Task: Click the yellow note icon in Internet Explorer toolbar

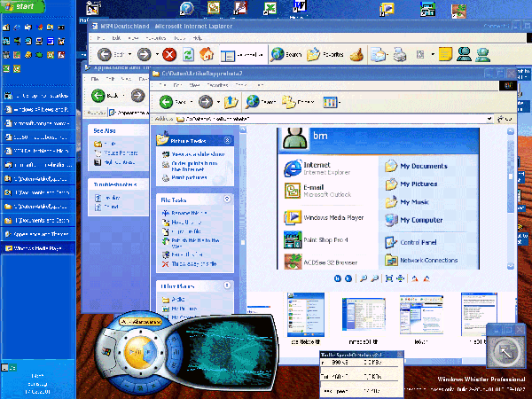Action: pos(445,54)
